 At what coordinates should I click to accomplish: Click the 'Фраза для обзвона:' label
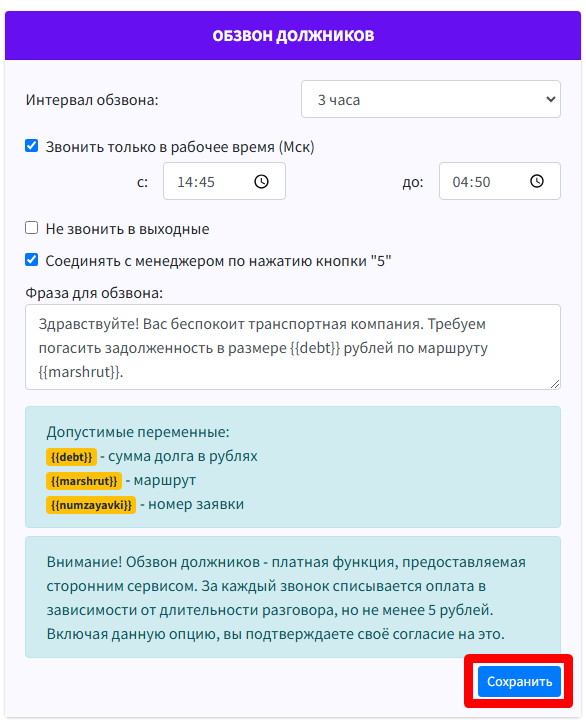pyautogui.click(x=94, y=293)
